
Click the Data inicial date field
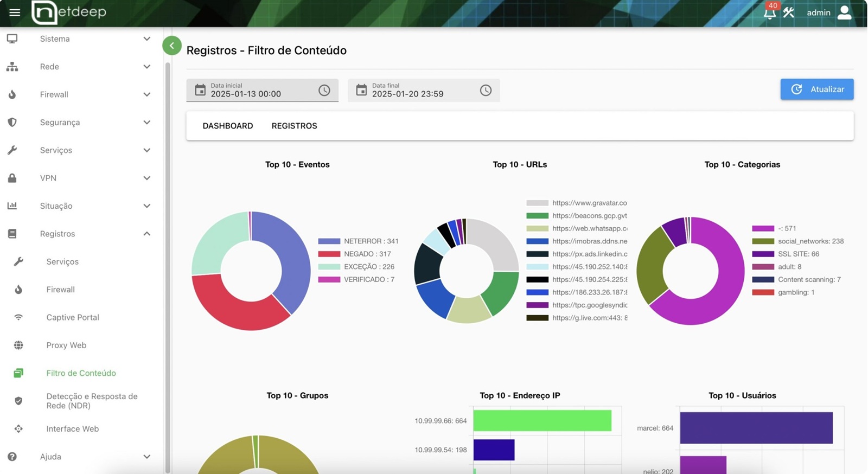click(x=262, y=90)
